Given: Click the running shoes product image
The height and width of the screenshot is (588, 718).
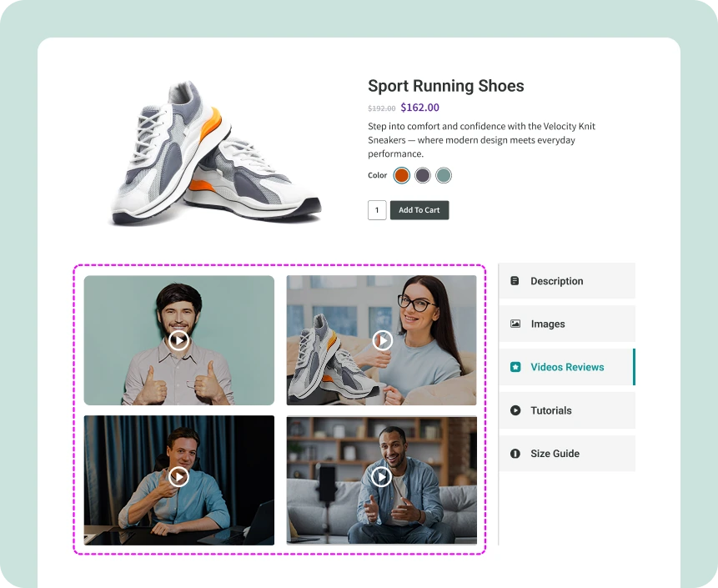Looking at the screenshot, I should coord(215,153).
